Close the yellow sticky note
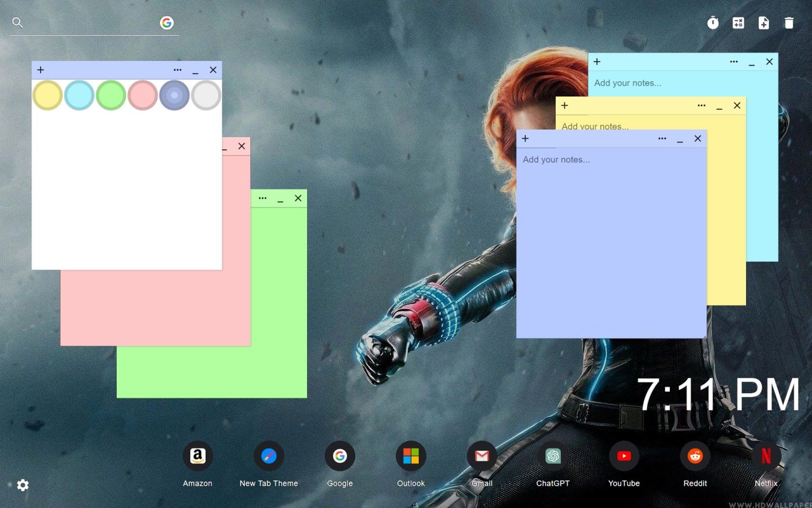Image resolution: width=812 pixels, height=508 pixels. point(737,105)
